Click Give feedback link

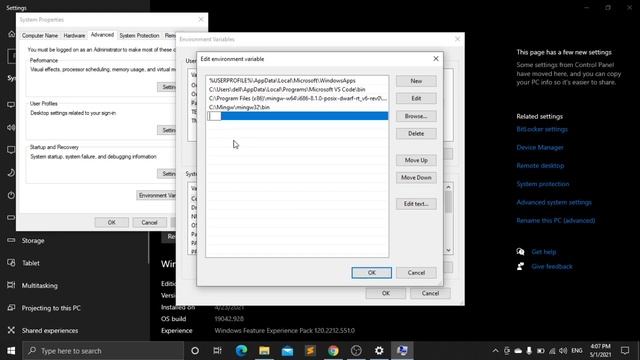pyautogui.click(x=552, y=267)
